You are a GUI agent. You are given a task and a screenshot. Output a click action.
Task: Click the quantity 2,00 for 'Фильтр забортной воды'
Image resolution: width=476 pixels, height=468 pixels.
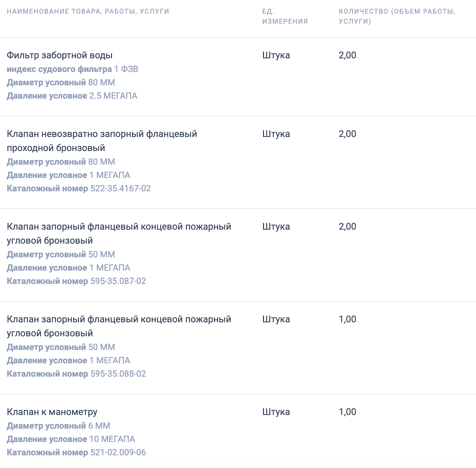click(x=347, y=55)
